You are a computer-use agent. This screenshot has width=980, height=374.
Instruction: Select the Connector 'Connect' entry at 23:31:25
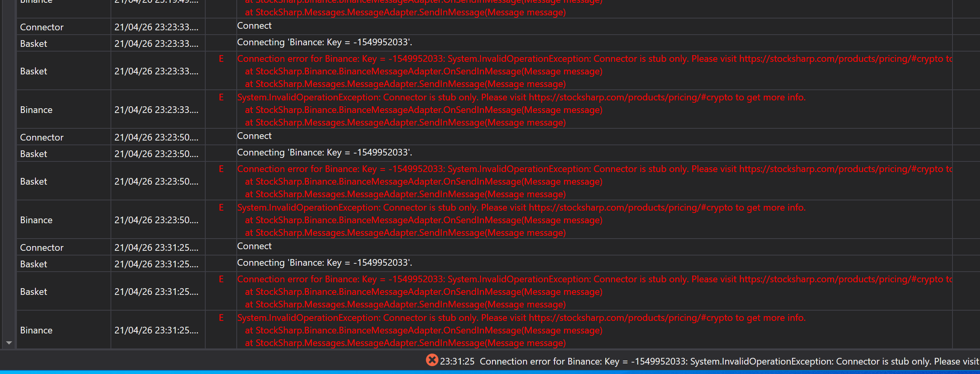[x=254, y=246]
